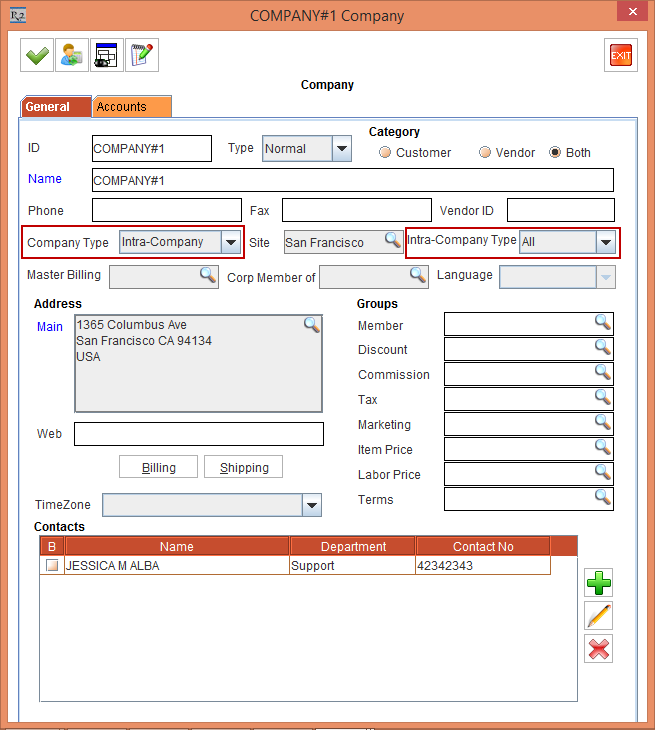
Task: Open the Commission group lookup magnifier
Action: [603, 372]
